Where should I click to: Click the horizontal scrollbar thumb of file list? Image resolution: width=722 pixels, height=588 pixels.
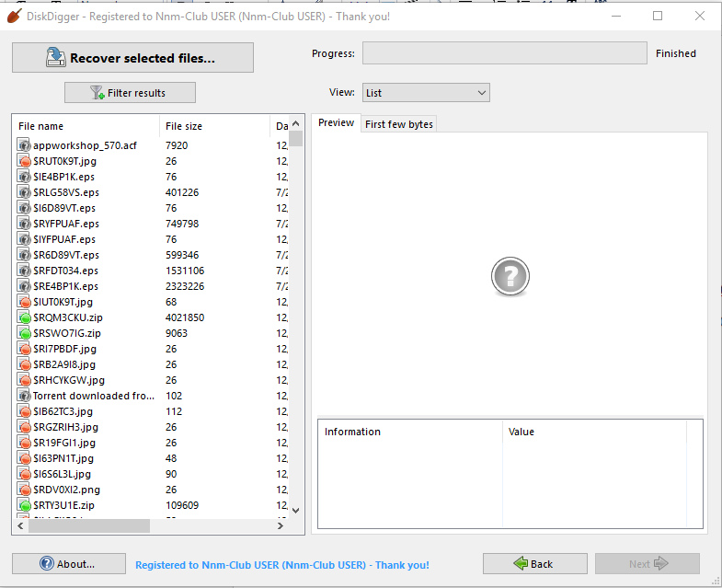point(89,525)
